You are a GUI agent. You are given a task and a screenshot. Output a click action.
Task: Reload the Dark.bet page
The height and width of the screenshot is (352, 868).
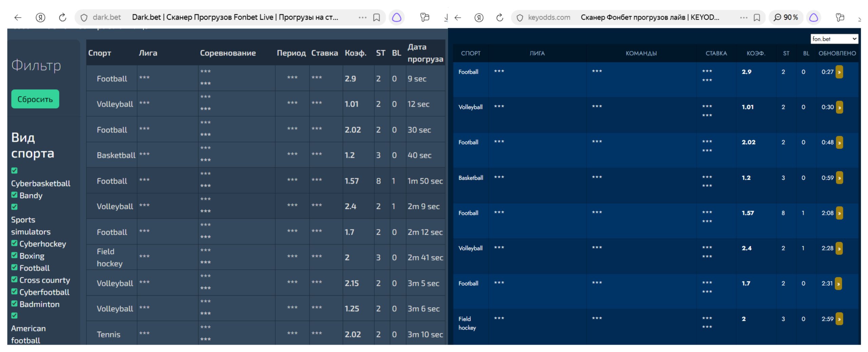click(62, 17)
